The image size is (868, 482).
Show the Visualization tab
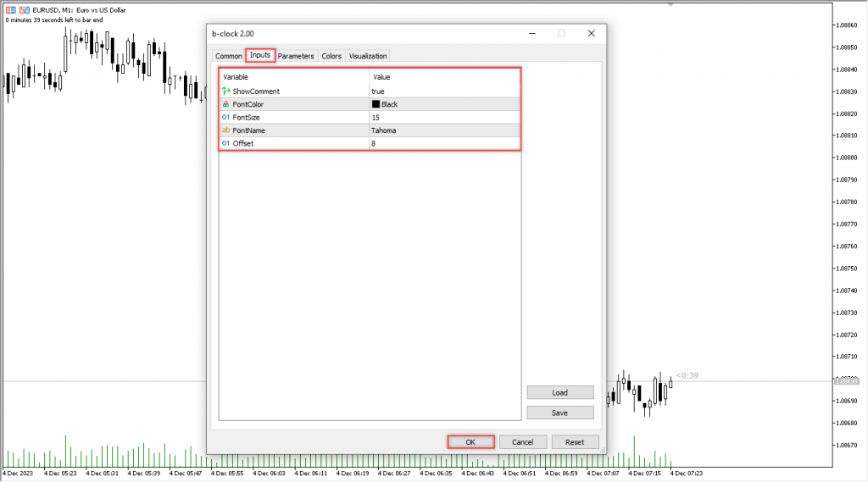tap(368, 56)
